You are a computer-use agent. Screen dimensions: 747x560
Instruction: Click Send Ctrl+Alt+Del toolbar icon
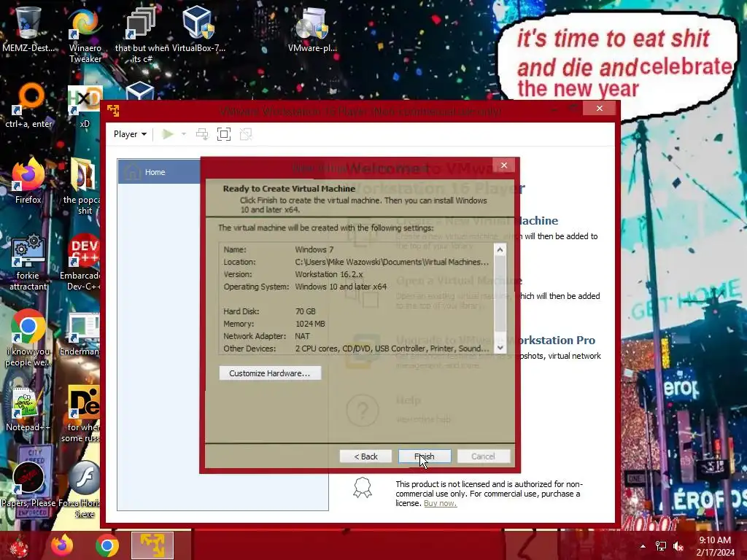[202, 134]
